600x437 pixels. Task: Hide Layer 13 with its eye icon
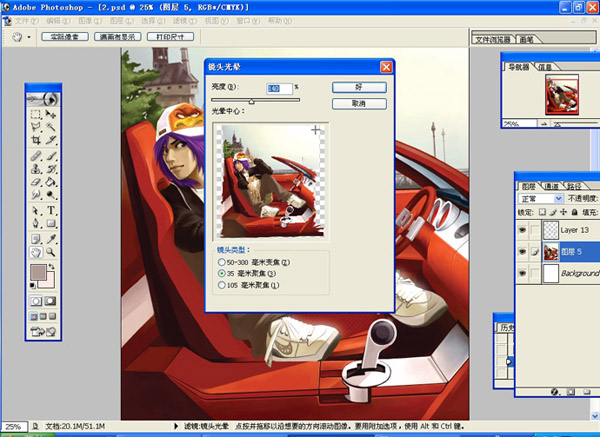pyautogui.click(x=522, y=230)
